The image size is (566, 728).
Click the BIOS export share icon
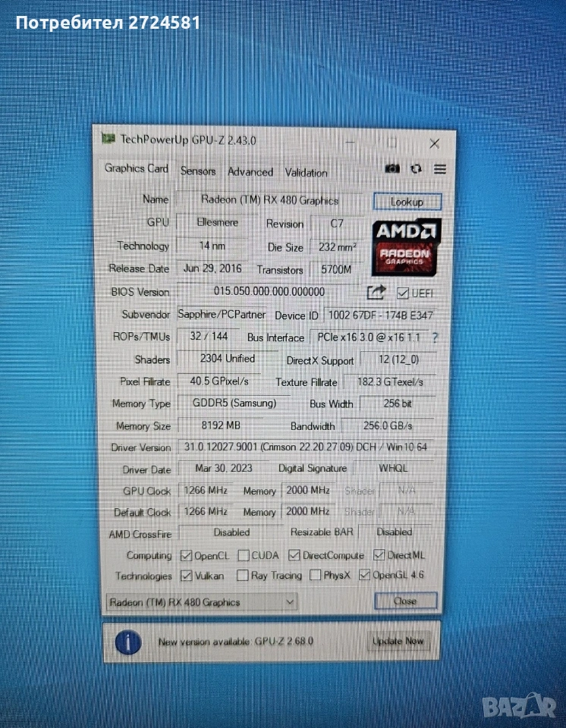[x=376, y=292]
